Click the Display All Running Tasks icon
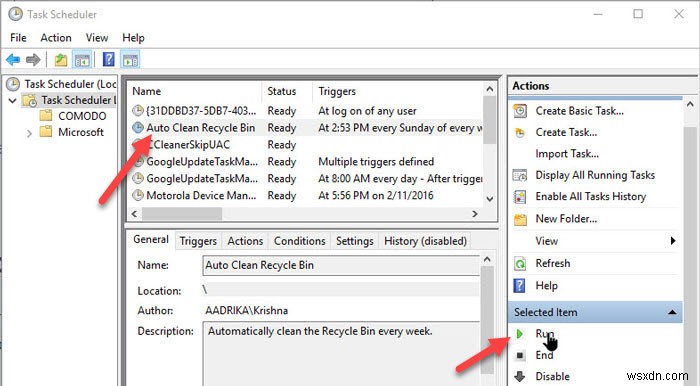 click(x=520, y=175)
